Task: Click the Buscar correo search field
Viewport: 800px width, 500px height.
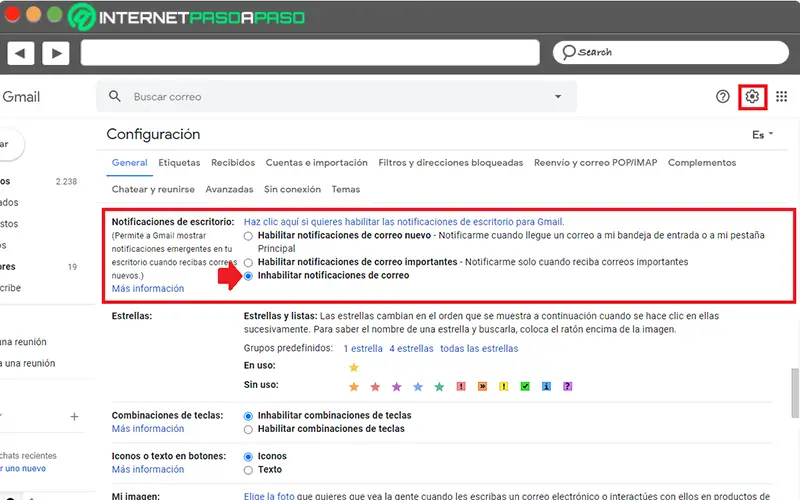Action: pyautogui.click(x=337, y=96)
